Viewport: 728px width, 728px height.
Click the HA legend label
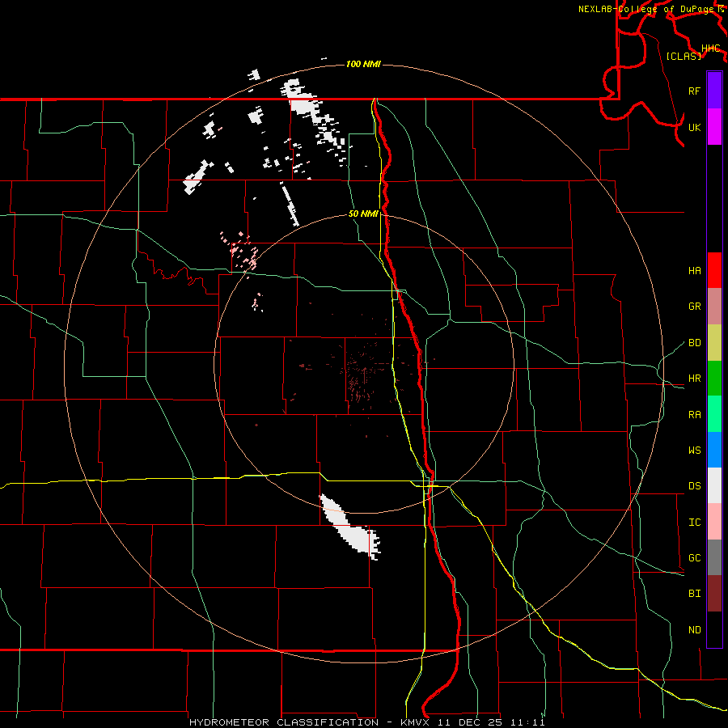(694, 270)
